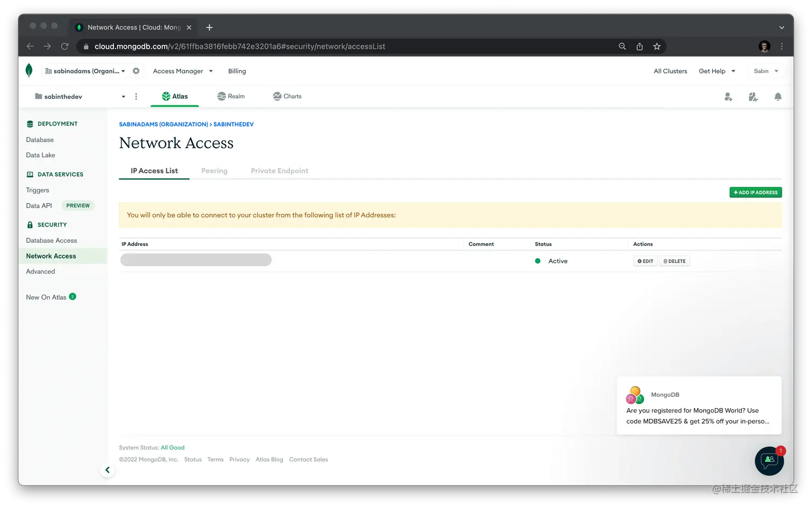Open the All Good system status link
The height and width of the screenshot is (508, 812).
pyautogui.click(x=172, y=447)
